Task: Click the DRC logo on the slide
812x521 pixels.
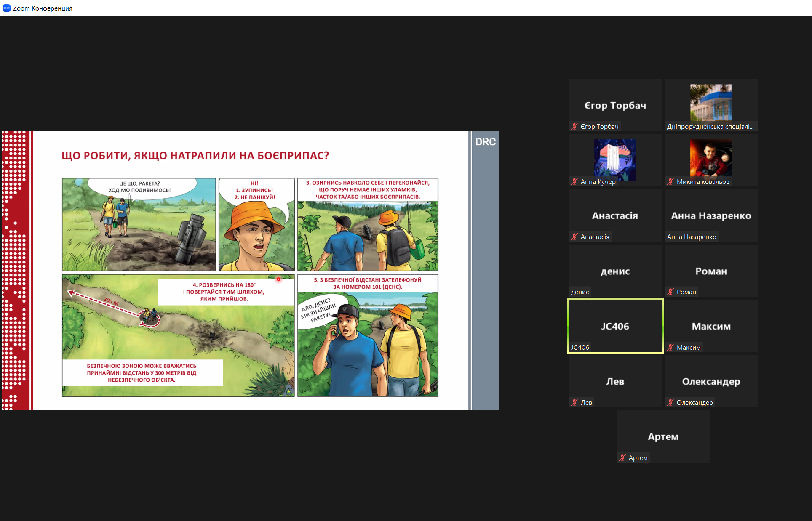Action: click(485, 142)
